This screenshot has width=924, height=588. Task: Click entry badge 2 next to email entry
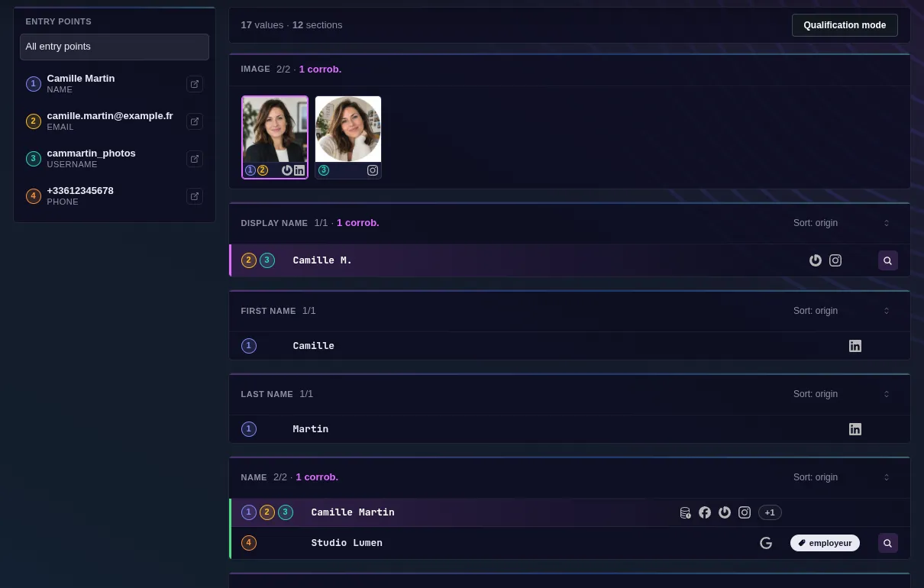point(34,121)
